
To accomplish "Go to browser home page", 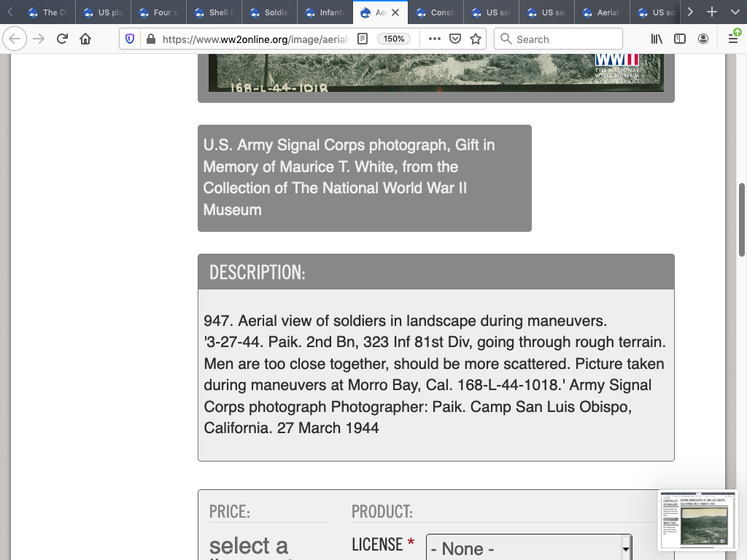I will tap(85, 39).
